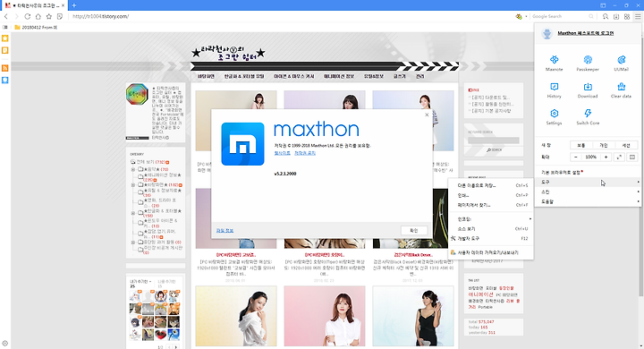
Task: Open the History icon in the menu panel
Action: point(554,87)
